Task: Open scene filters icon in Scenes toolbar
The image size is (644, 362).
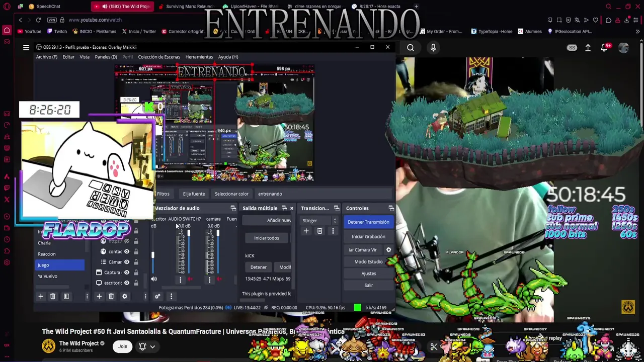Action: pyautogui.click(x=66, y=296)
